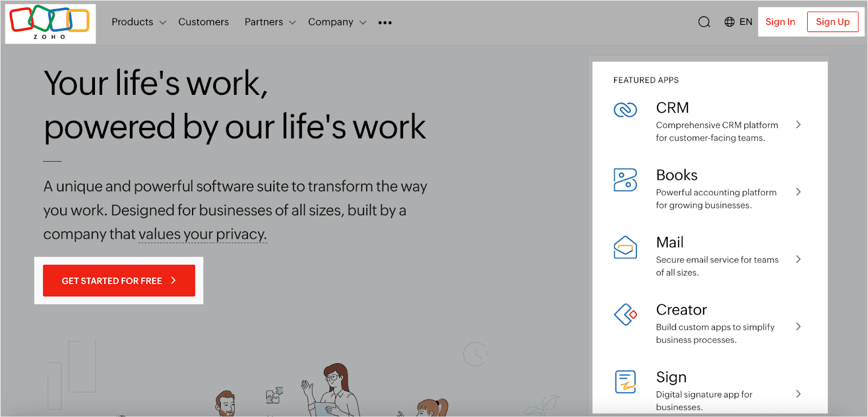Click Get Started For Free button
The height and width of the screenshot is (417, 868).
[x=119, y=280]
